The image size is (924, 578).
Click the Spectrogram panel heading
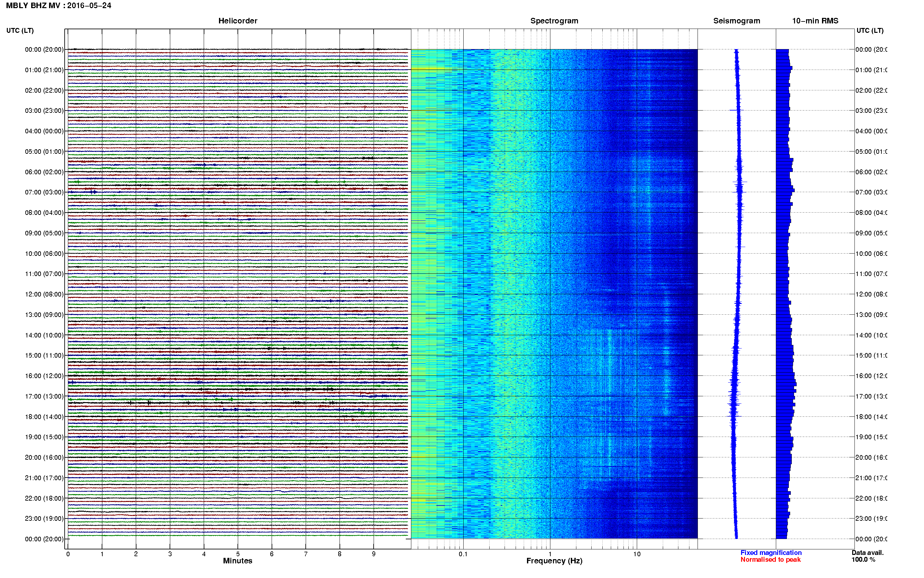[x=554, y=21]
